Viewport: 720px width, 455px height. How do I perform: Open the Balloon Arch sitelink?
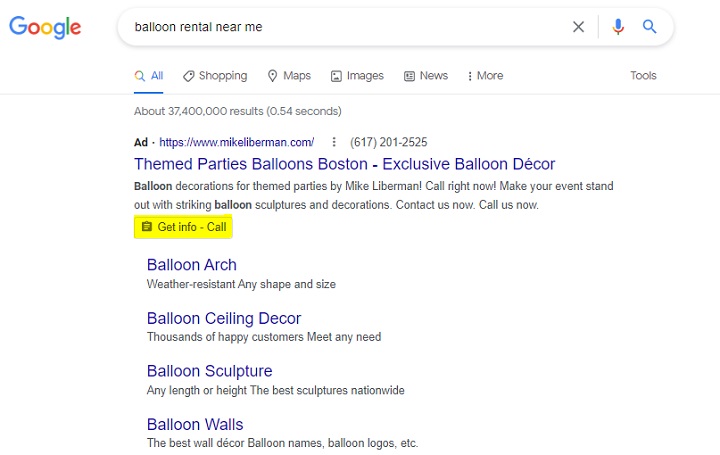[191, 265]
